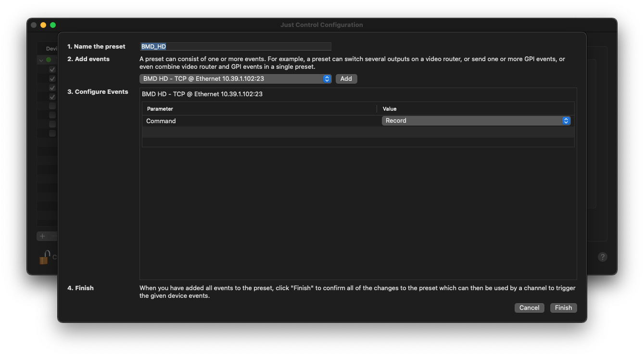
Task: Collapse the device group chevron in the list
Action: click(x=41, y=60)
